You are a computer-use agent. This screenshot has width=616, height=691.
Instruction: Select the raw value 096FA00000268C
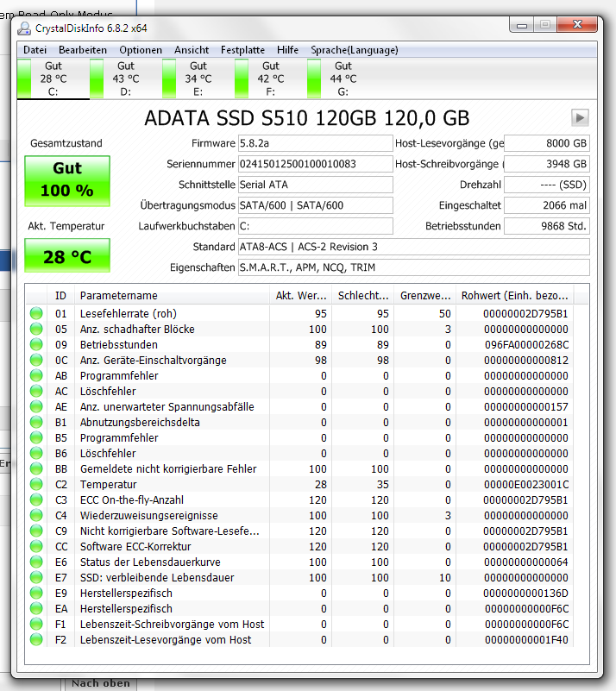coord(526,344)
